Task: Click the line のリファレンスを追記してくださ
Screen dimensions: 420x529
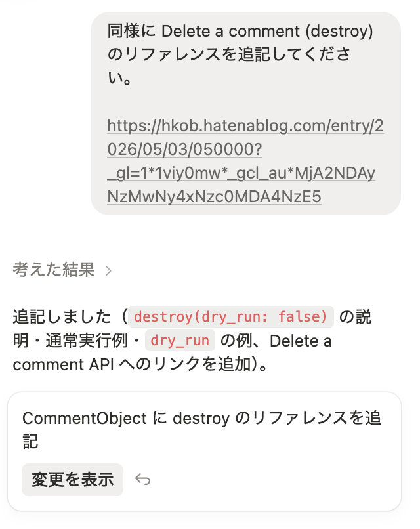Action: point(229,54)
